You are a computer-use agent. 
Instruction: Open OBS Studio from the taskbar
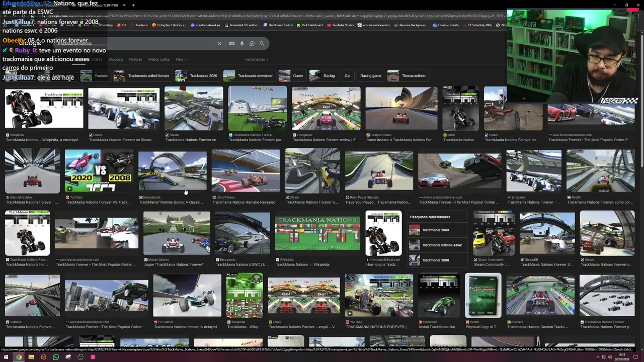[80, 357]
